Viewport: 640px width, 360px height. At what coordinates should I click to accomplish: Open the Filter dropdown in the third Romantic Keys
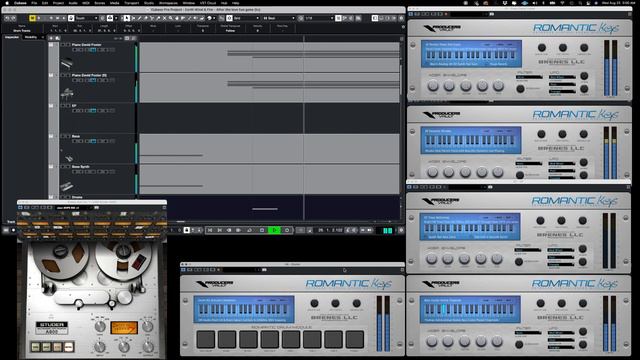(x=528, y=250)
